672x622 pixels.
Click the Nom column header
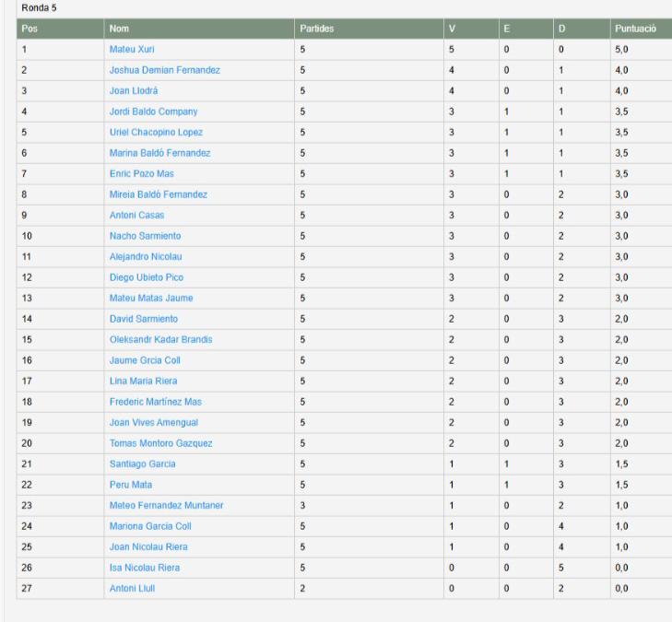click(118, 29)
